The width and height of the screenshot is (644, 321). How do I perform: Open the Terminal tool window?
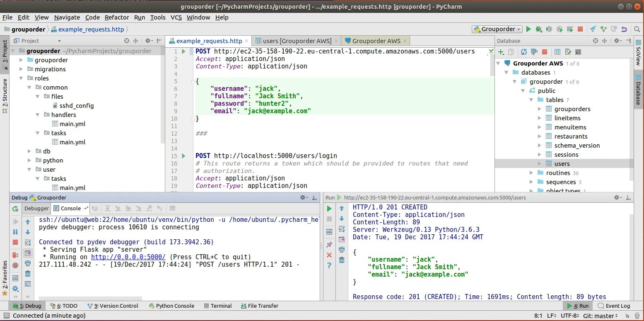click(x=218, y=306)
